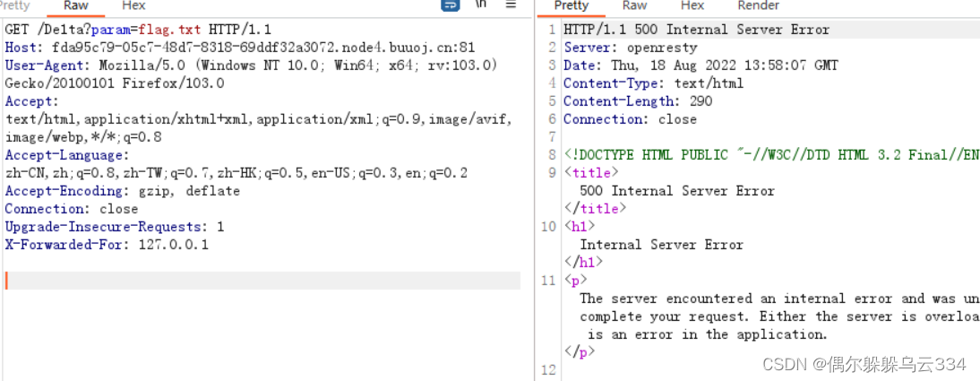Click the Date: Thu, 18 Aug 2022 header
This screenshot has width=980, height=381.
pos(701,65)
